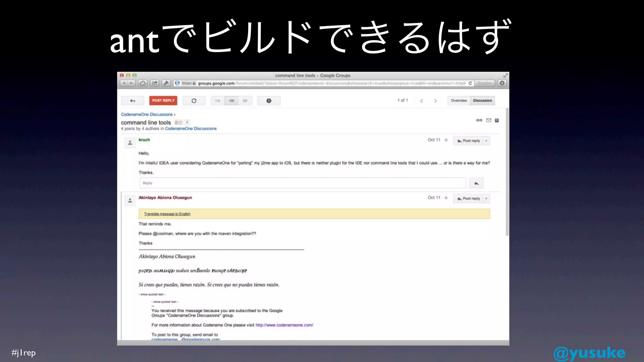Select the third view layout icon
Screen dimensions: 644x362
(x=245, y=101)
